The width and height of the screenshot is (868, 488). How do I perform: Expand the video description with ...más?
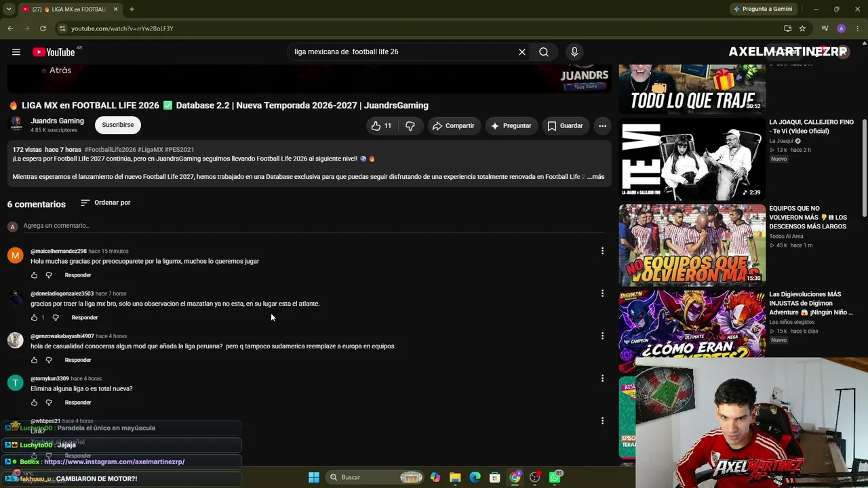595,177
